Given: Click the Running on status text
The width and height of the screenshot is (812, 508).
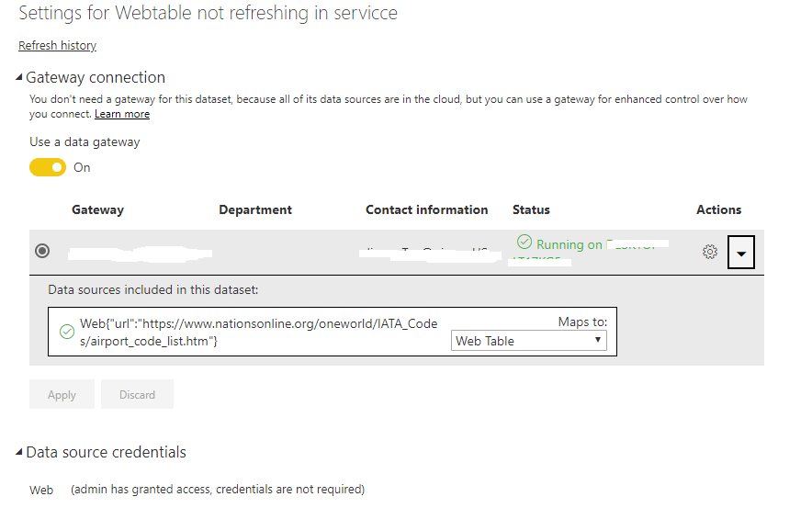Looking at the screenshot, I should 570,244.
